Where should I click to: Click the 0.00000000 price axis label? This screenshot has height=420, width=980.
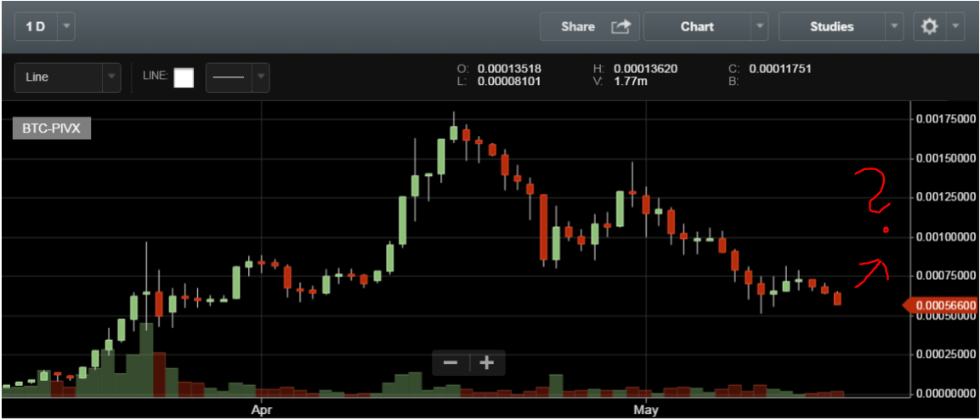[x=945, y=394]
